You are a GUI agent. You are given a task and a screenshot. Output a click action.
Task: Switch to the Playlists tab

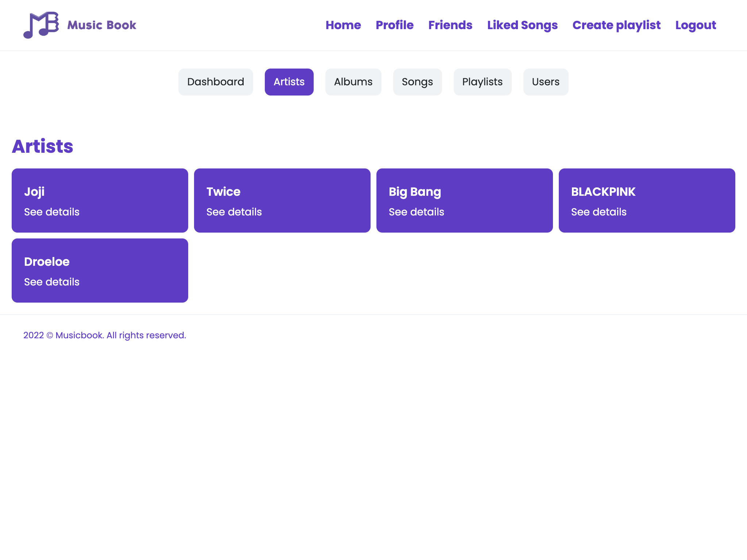[x=482, y=82]
